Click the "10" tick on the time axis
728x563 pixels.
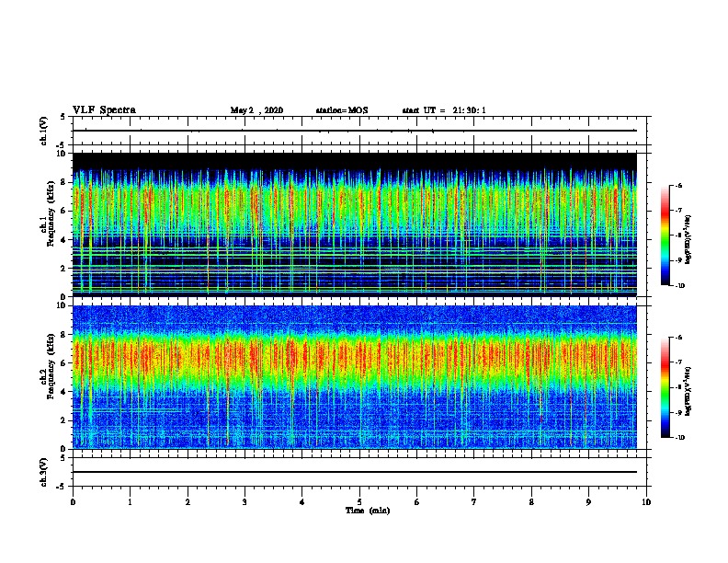(646, 502)
